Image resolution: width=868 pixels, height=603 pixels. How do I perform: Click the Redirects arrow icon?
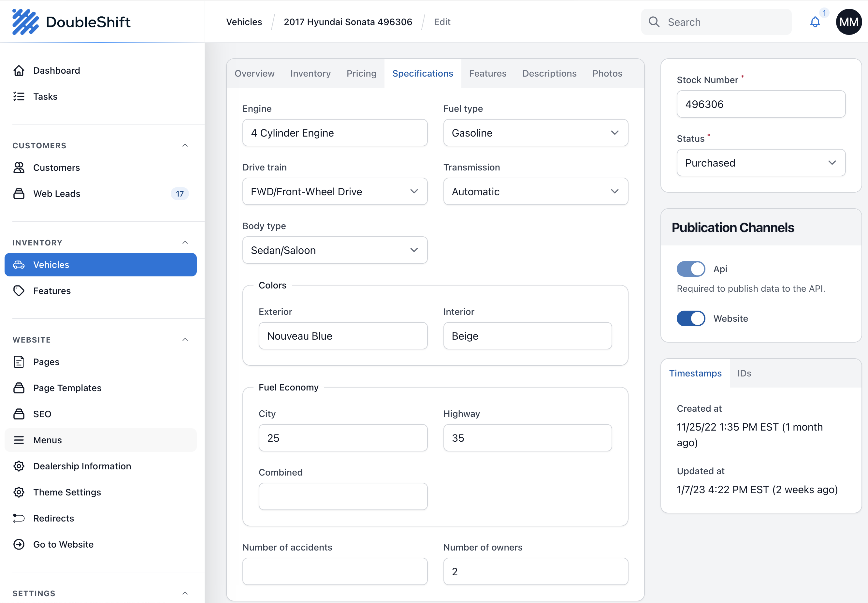coord(19,518)
